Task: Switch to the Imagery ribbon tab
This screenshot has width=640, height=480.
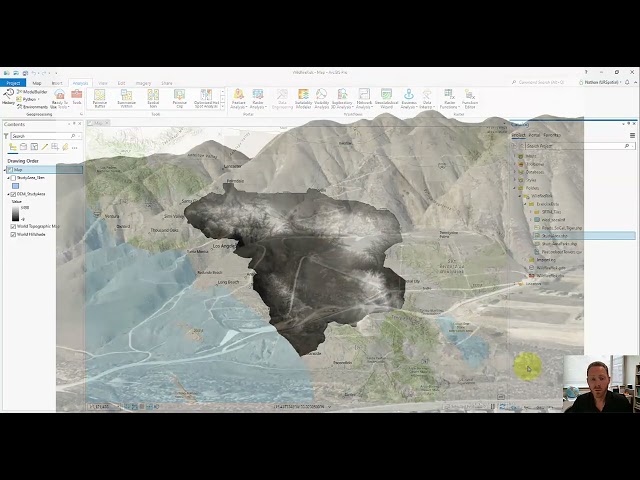Action: (143, 83)
